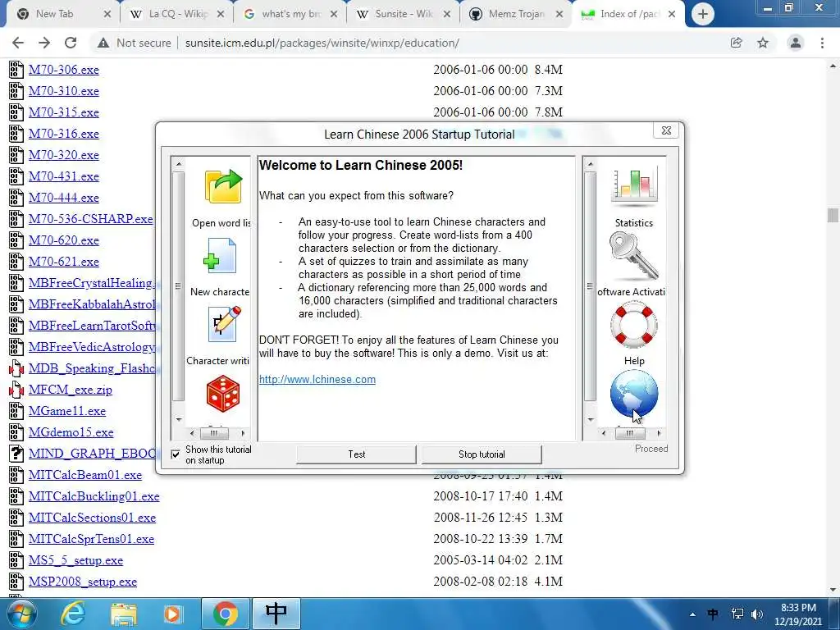Switch to Chrome in the taskbar
This screenshot has height=630, width=840.
[226, 614]
